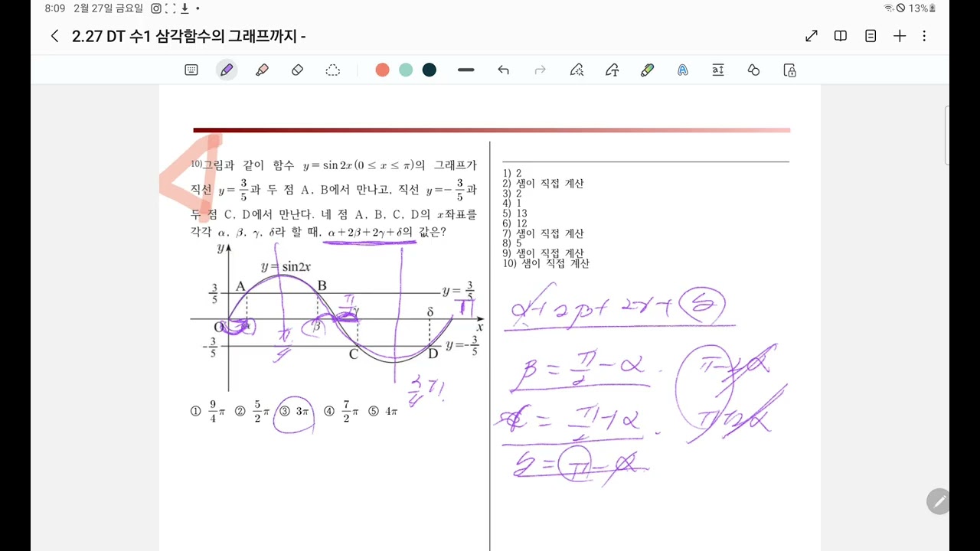The width and height of the screenshot is (980, 551).
Task: Undo the last stroke
Action: click(x=503, y=70)
